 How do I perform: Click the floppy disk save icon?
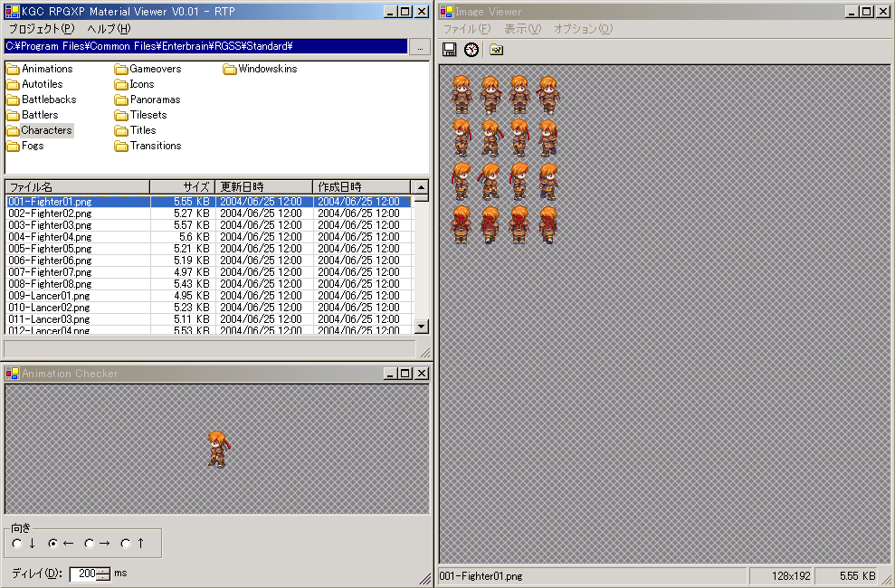coord(449,50)
